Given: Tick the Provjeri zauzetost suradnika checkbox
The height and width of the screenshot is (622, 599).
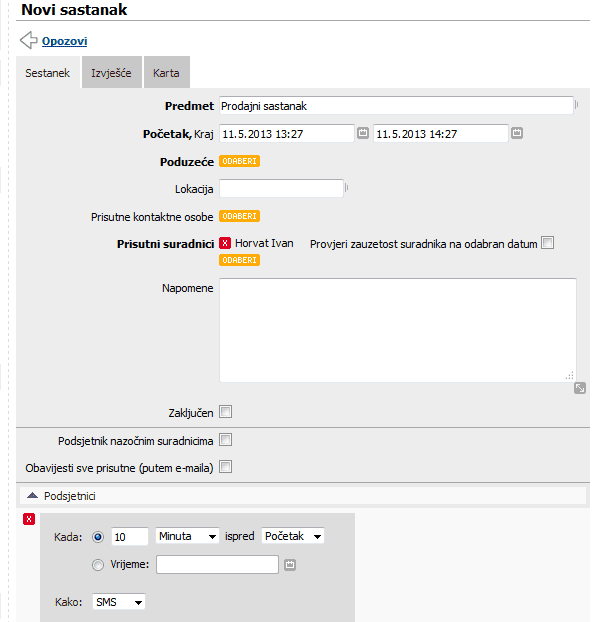Looking at the screenshot, I should [x=547, y=242].
